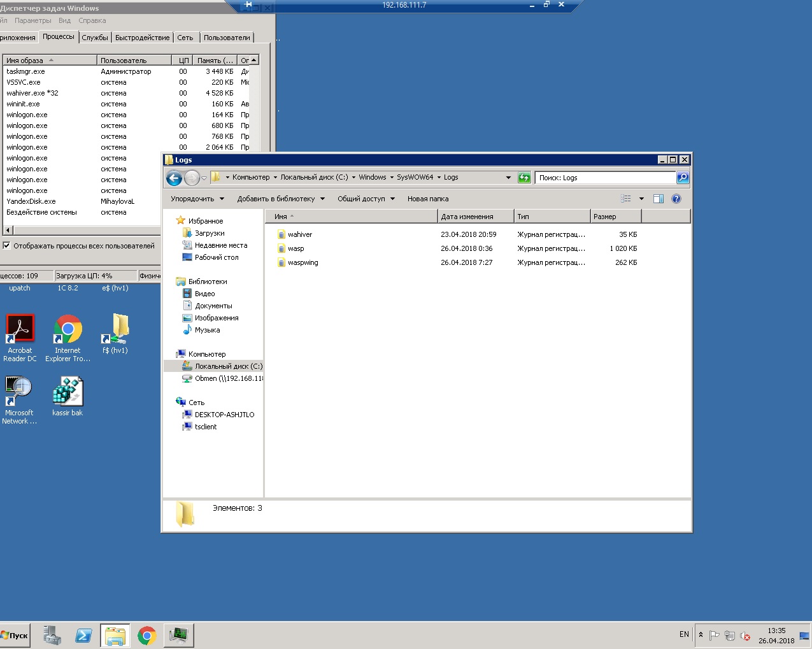Click the 'Поиск: Logs' search field
The image size is (812, 649).
[605, 178]
